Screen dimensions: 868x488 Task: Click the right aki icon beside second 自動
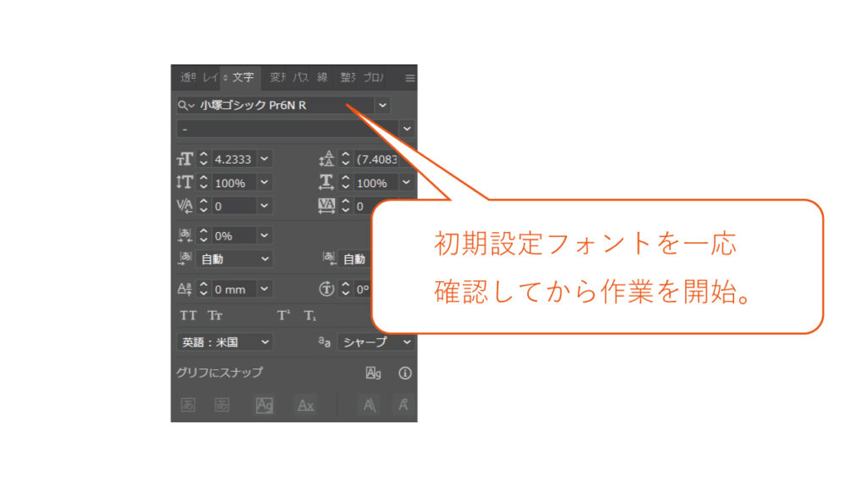[330, 258]
